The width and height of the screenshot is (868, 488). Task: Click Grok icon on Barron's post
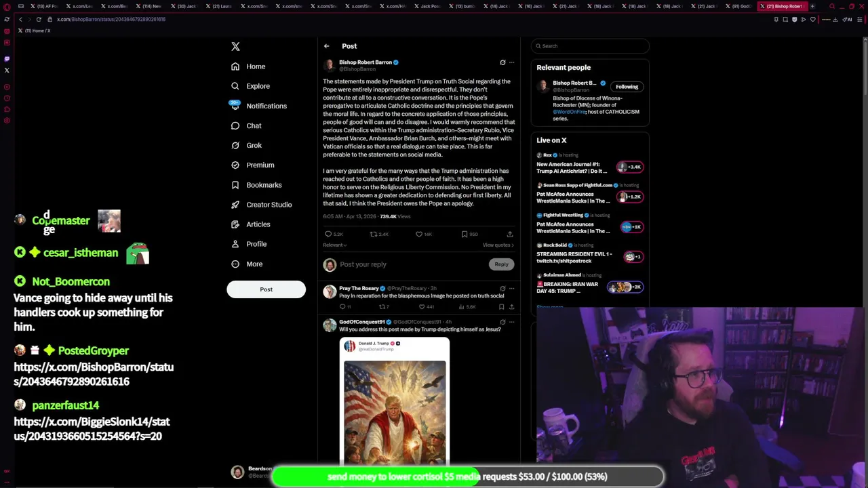tap(502, 62)
